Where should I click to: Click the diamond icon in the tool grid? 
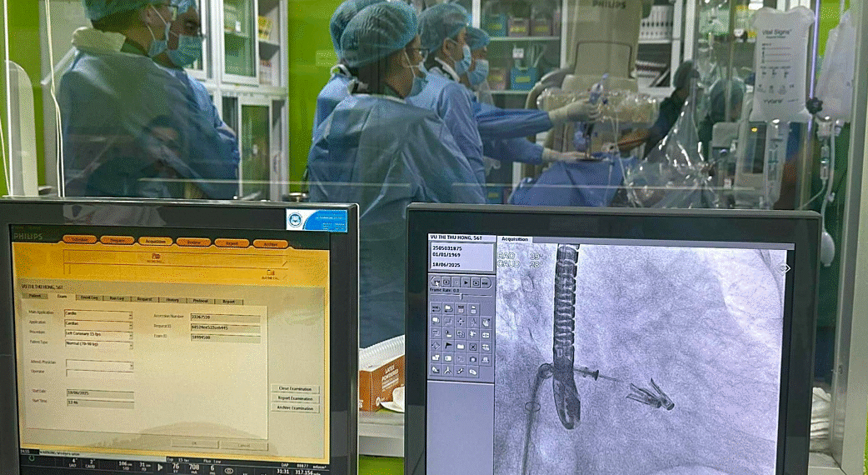pyautogui.click(x=435, y=346)
